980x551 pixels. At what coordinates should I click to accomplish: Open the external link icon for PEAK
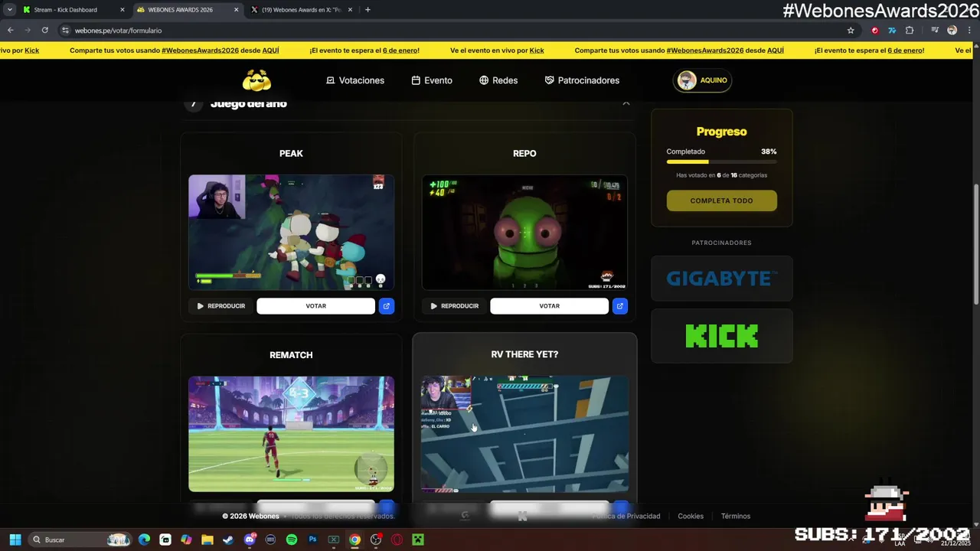pos(387,306)
